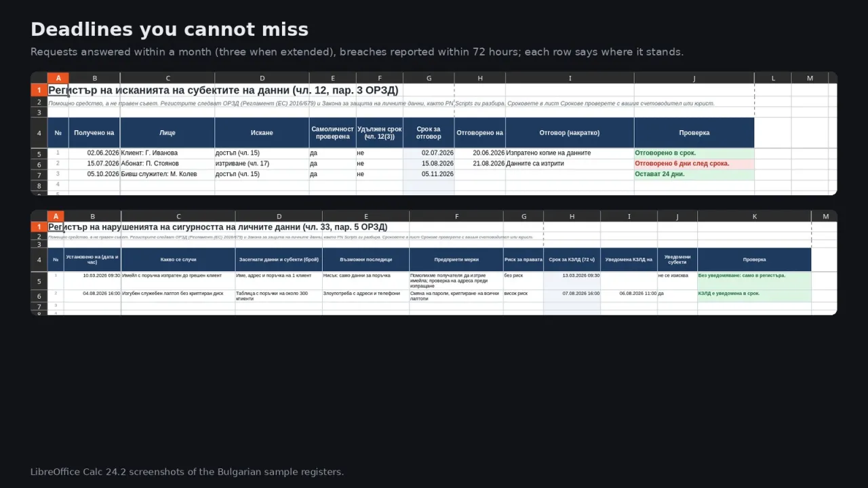Click the 'Отговор (накратко)' header cell

point(570,133)
